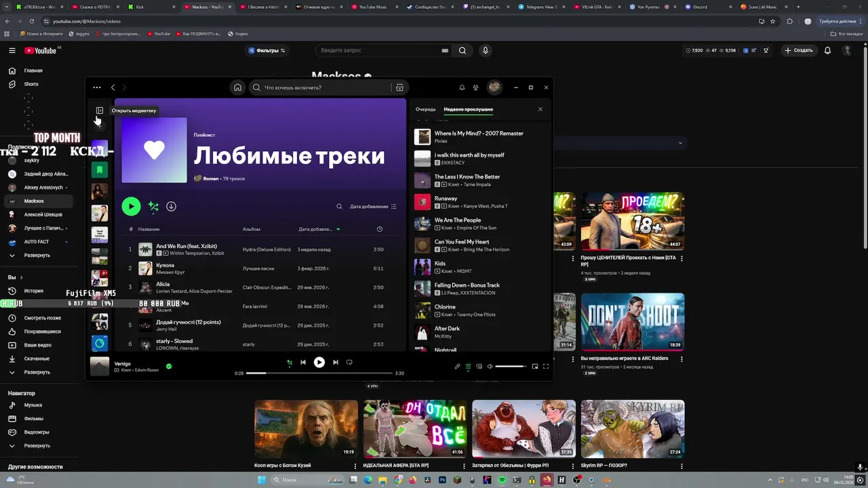Open Spotify notifications bell
868x488 pixels.
(462, 87)
